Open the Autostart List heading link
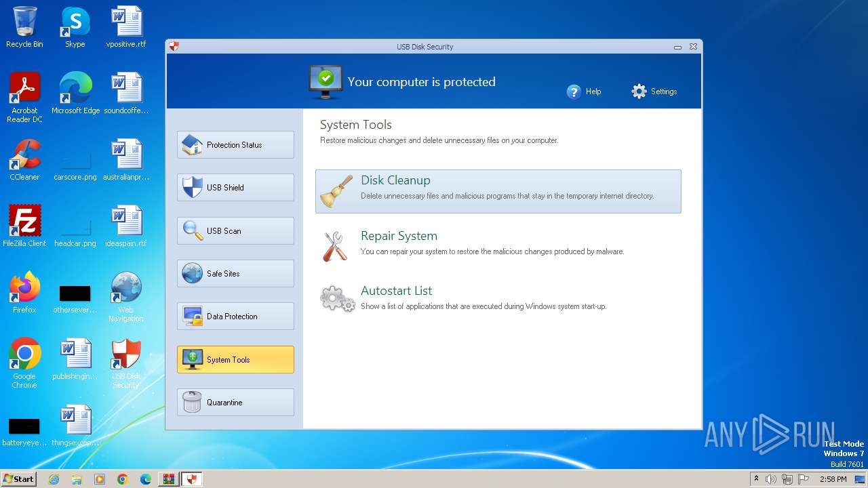Viewport: 868px width, 488px height. click(396, 291)
